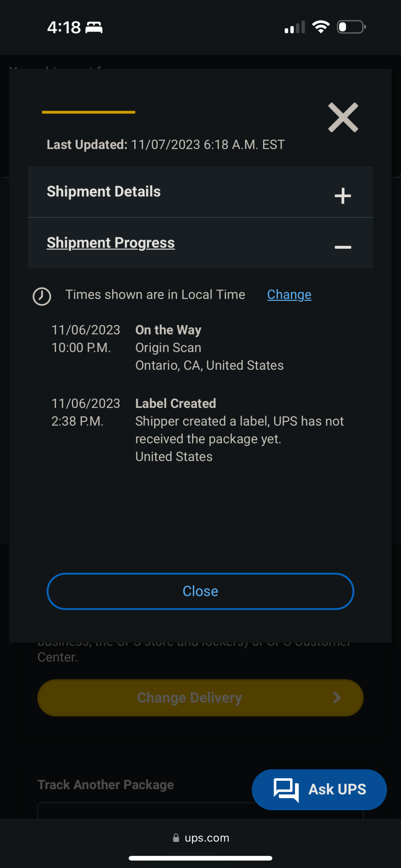Tap the Ask UPS label text
The image size is (401, 868).
pos(337,789)
